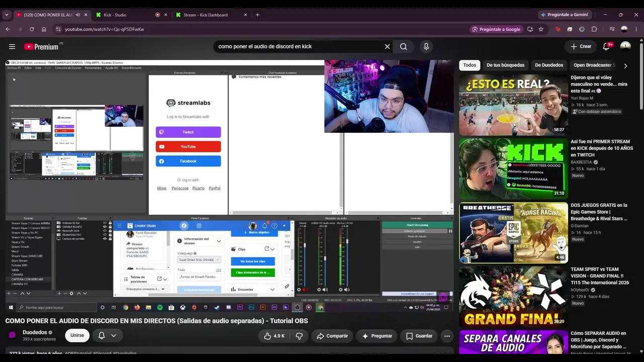Open the Separa Canales de Audio thumbnail
The width and height of the screenshot is (644, 362).
tap(513, 342)
